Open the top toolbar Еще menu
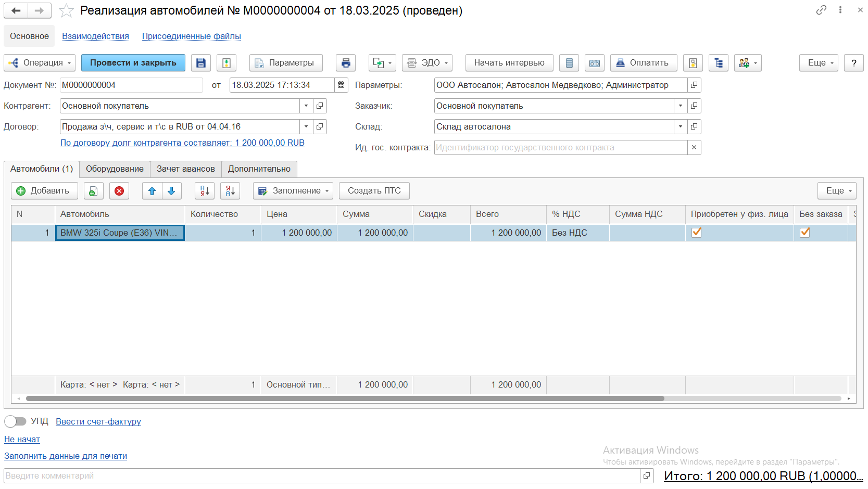The width and height of the screenshot is (868, 489). [x=819, y=63]
